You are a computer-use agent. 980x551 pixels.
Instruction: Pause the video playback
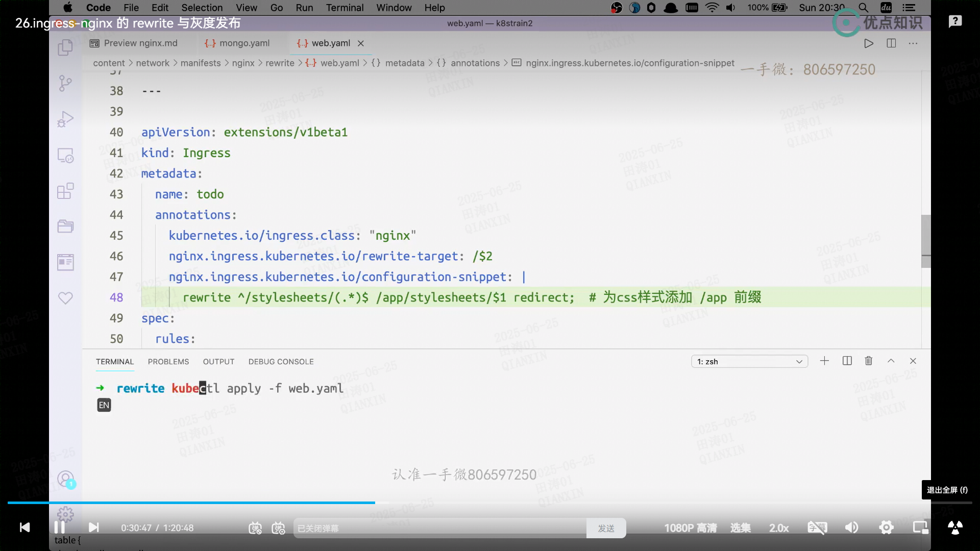pyautogui.click(x=59, y=527)
